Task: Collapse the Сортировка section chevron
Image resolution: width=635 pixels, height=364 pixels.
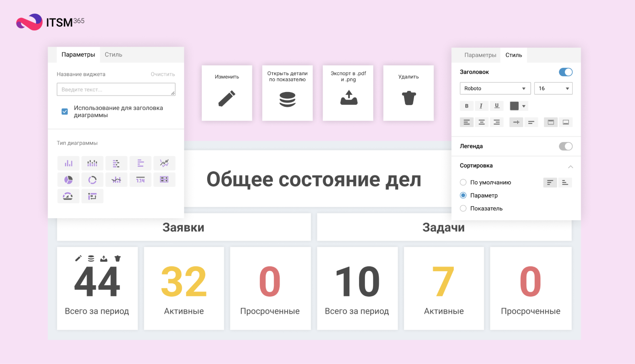Action: (x=571, y=167)
